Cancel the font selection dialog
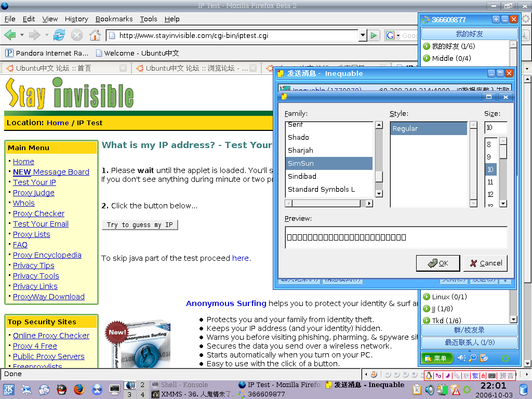 tap(486, 263)
